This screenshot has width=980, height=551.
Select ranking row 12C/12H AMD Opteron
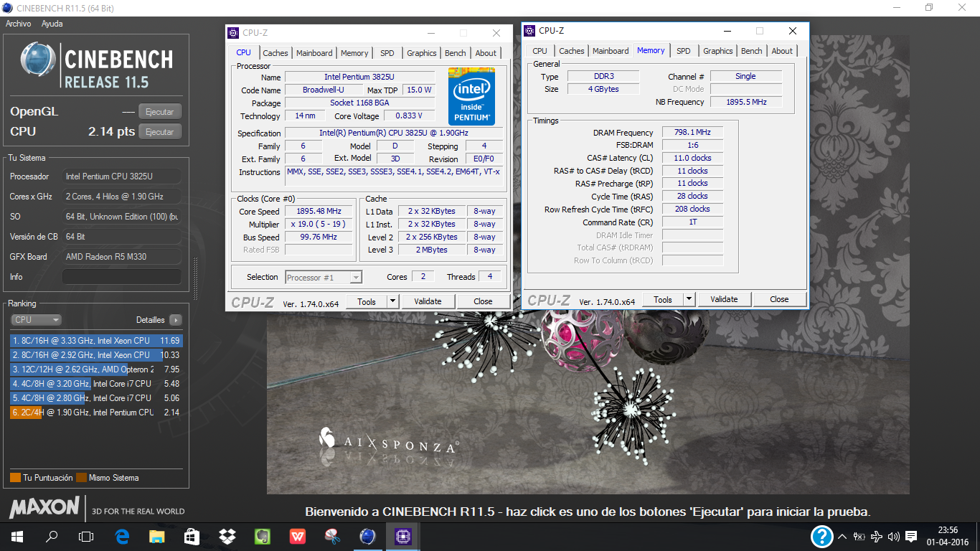[x=95, y=369]
